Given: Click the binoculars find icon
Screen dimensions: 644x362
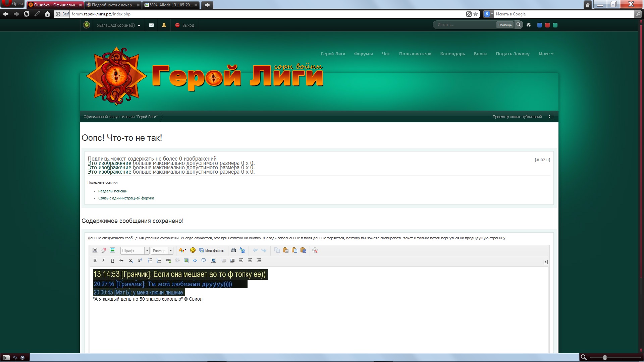Looking at the screenshot, I should (x=233, y=250).
